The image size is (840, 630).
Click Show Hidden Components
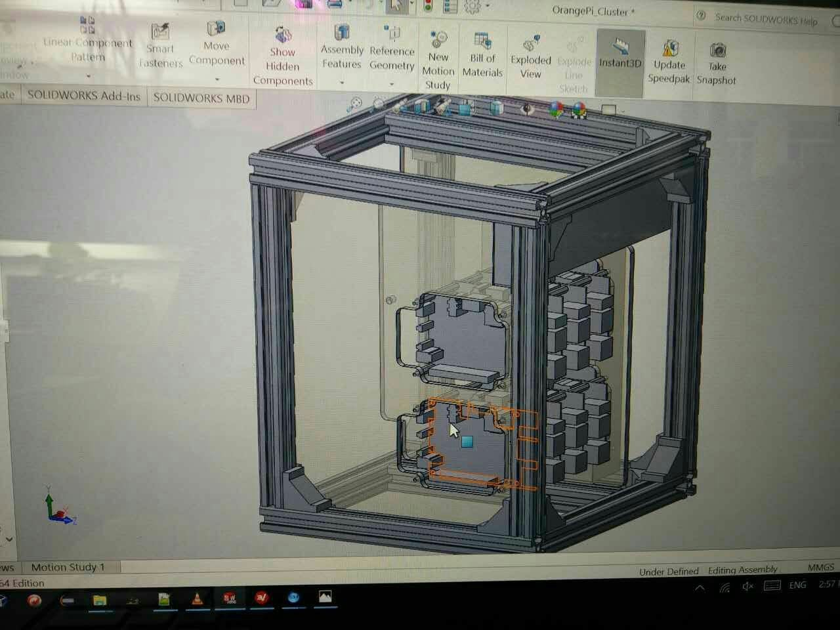point(283,58)
